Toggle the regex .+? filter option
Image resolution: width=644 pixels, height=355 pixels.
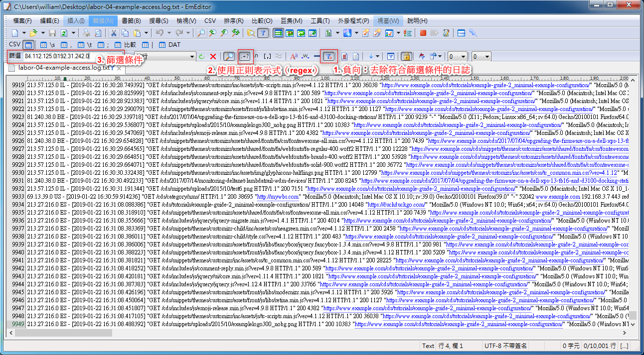pyautogui.click(x=245, y=57)
